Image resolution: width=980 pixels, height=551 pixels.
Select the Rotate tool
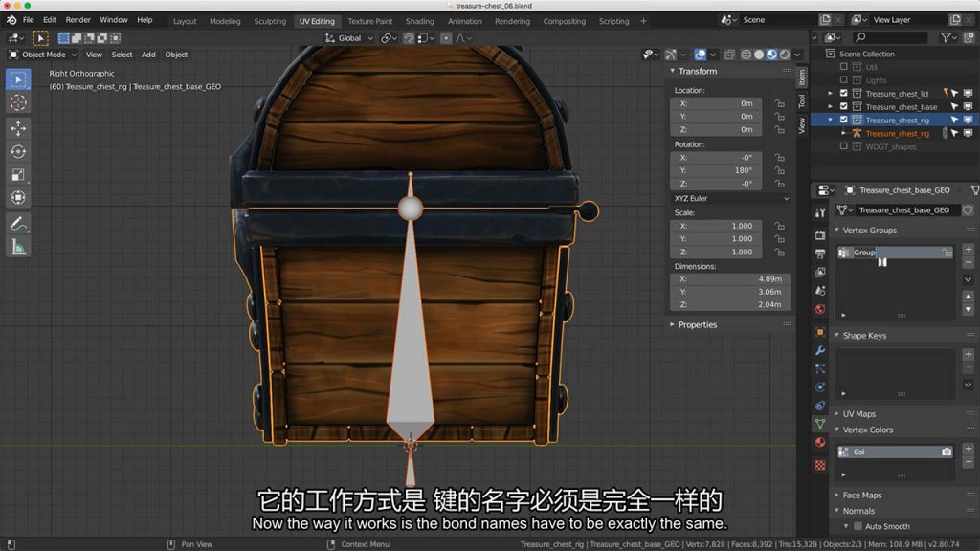pos(18,152)
